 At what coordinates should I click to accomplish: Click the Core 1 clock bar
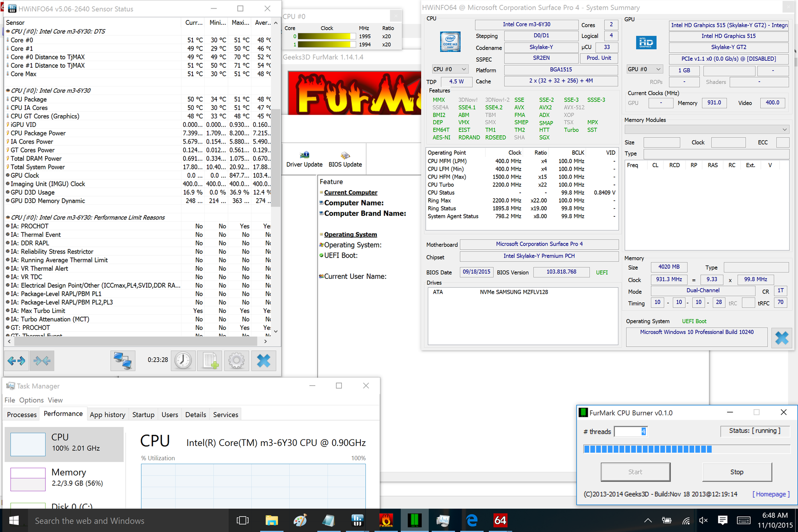(x=327, y=44)
